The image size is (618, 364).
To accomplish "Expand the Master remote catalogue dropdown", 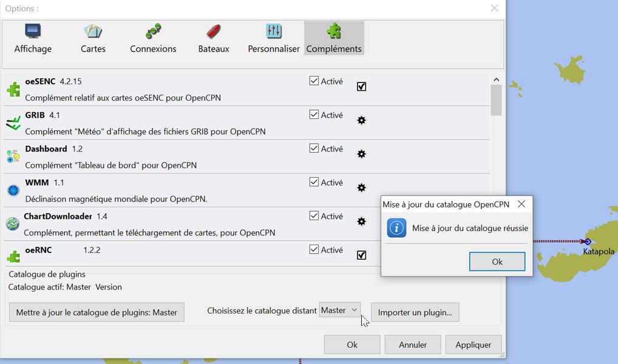I will tap(340, 311).
